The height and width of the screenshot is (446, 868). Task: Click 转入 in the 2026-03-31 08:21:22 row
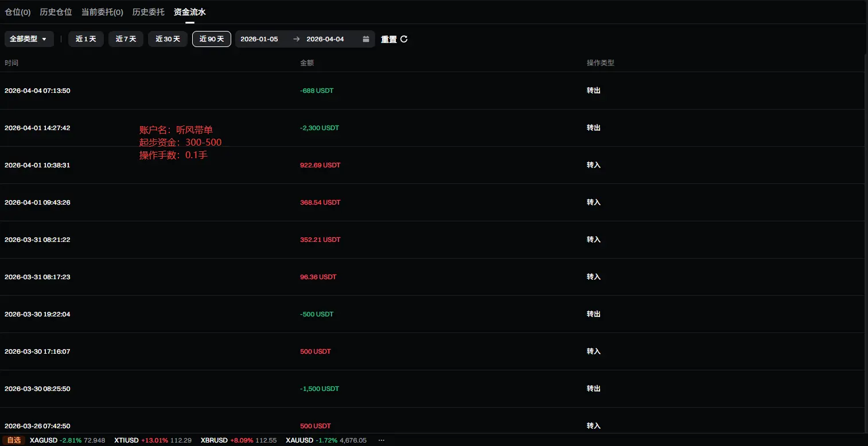coord(594,240)
